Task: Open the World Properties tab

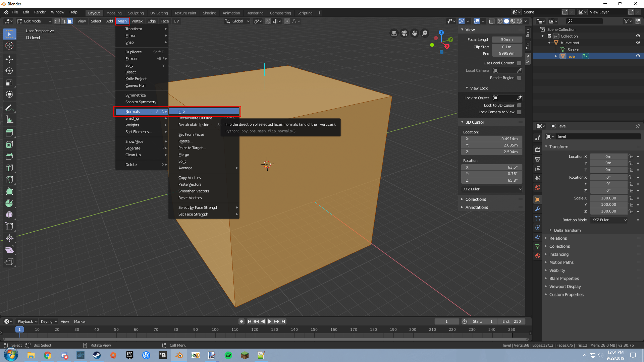Action: [x=538, y=187]
